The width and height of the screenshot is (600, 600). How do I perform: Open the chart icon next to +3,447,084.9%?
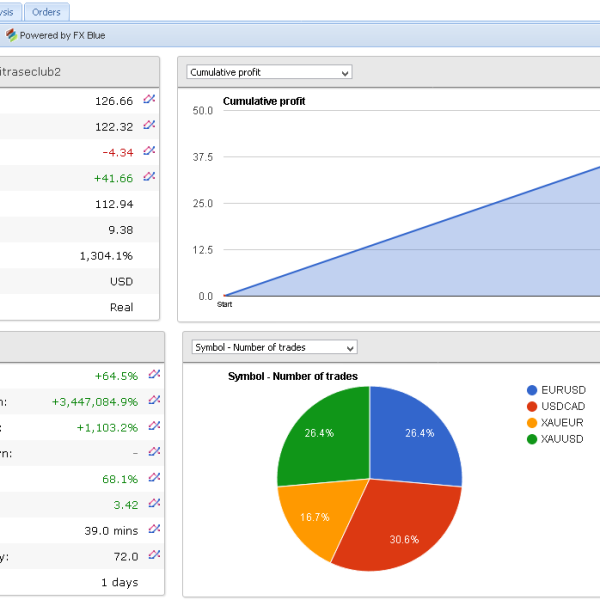pyautogui.click(x=154, y=400)
